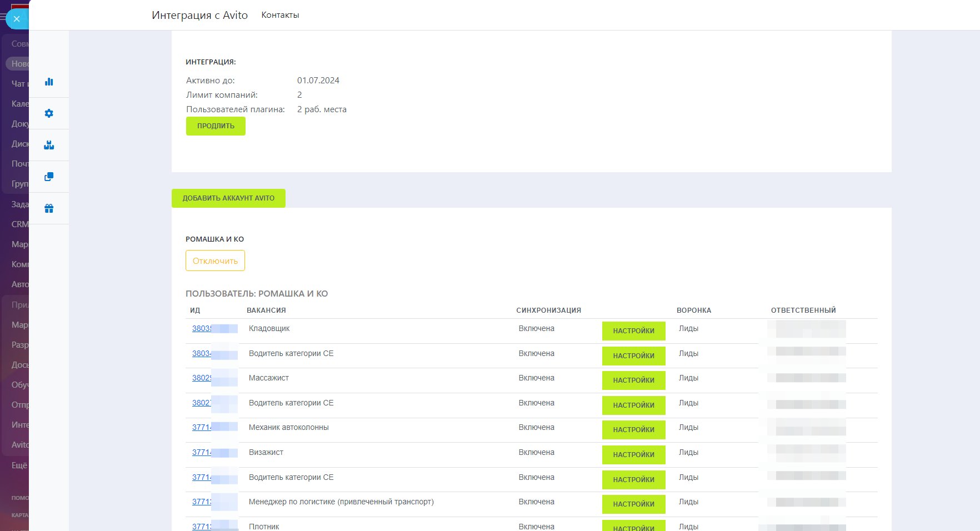980x531 pixels.
Task: Open Настройки for the Визажист vacancy
Action: [x=633, y=455]
